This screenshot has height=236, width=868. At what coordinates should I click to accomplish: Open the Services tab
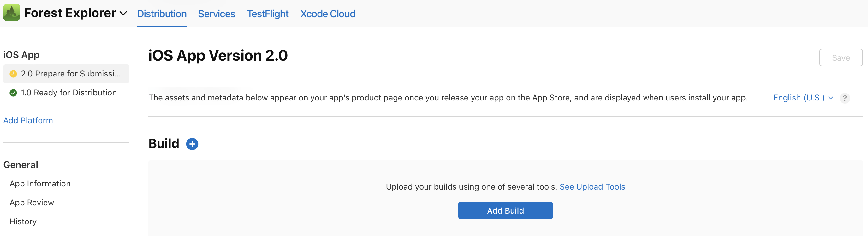pyautogui.click(x=216, y=14)
